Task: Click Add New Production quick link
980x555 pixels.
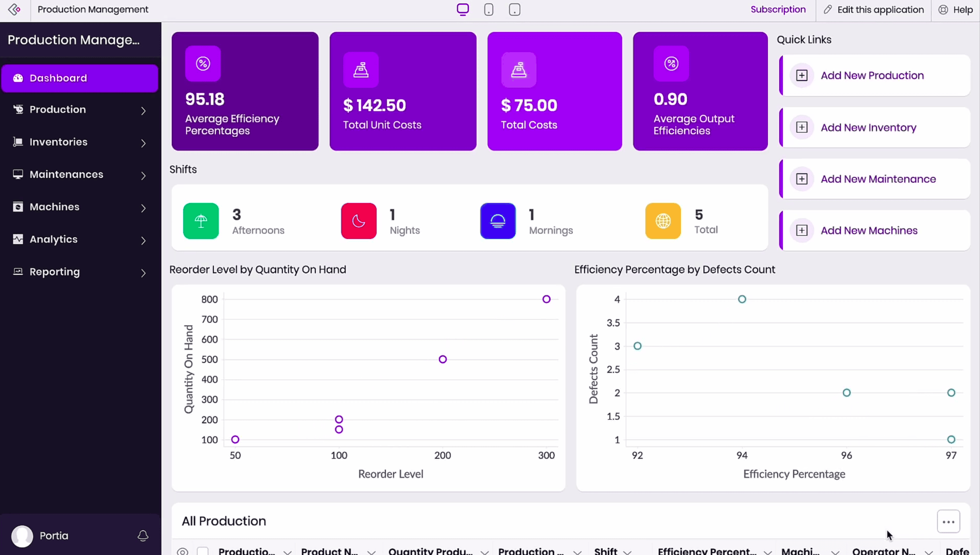Action: coord(872,76)
